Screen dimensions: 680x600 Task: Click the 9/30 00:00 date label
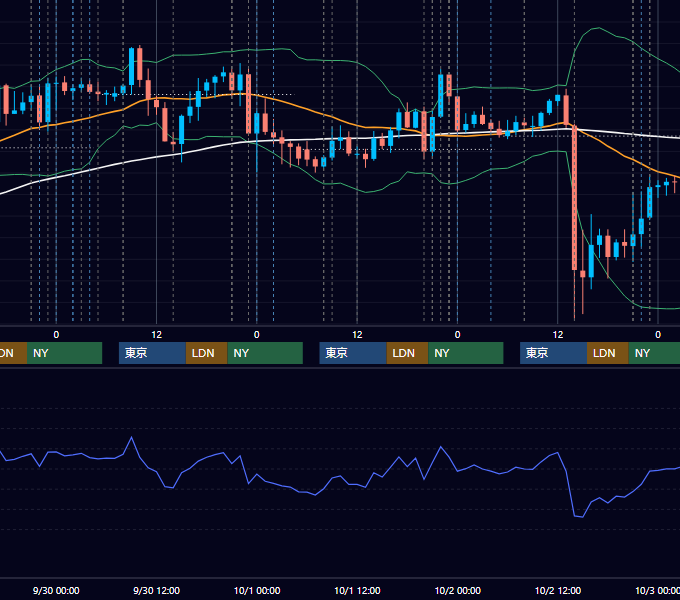click(x=56, y=590)
